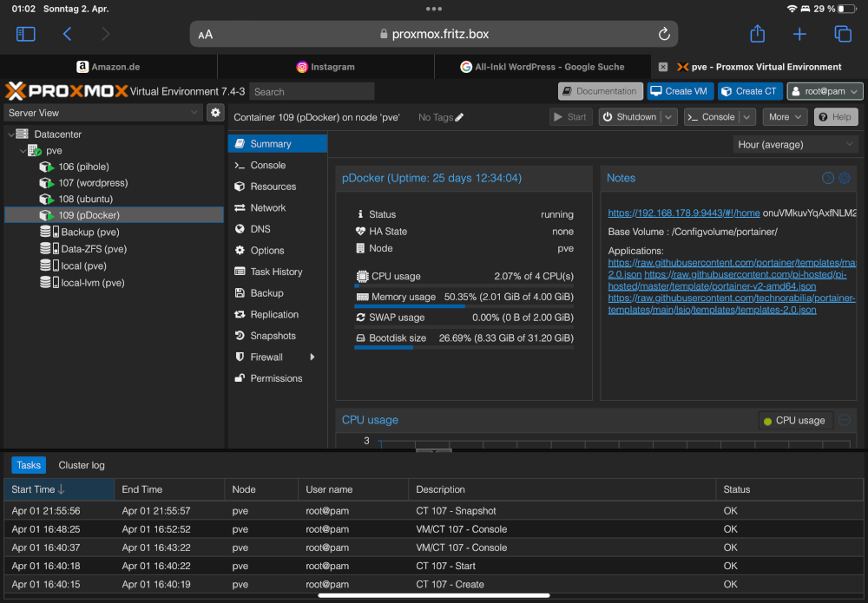This screenshot has height=603, width=868.
Task: Switch to the Cluster log tab
Action: click(x=82, y=465)
